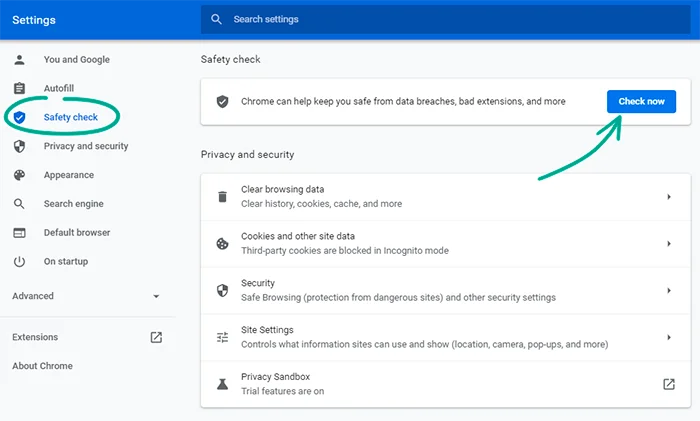This screenshot has width=700, height=421.
Task: Click the Privacy and security section heading
Action: tap(247, 154)
